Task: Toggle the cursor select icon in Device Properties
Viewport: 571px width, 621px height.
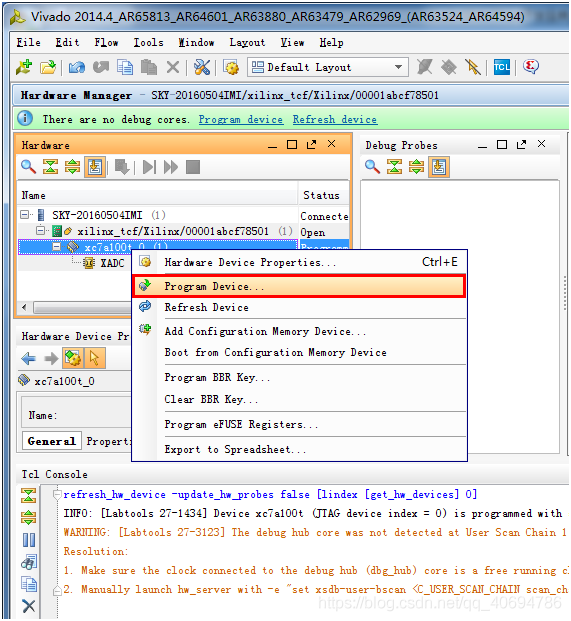Action: [95, 358]
